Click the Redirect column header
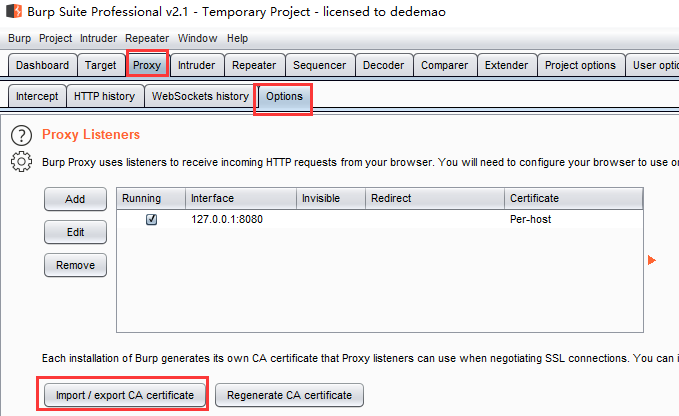The height and width of the screenshot is (416, 679). tap(435, 198)
